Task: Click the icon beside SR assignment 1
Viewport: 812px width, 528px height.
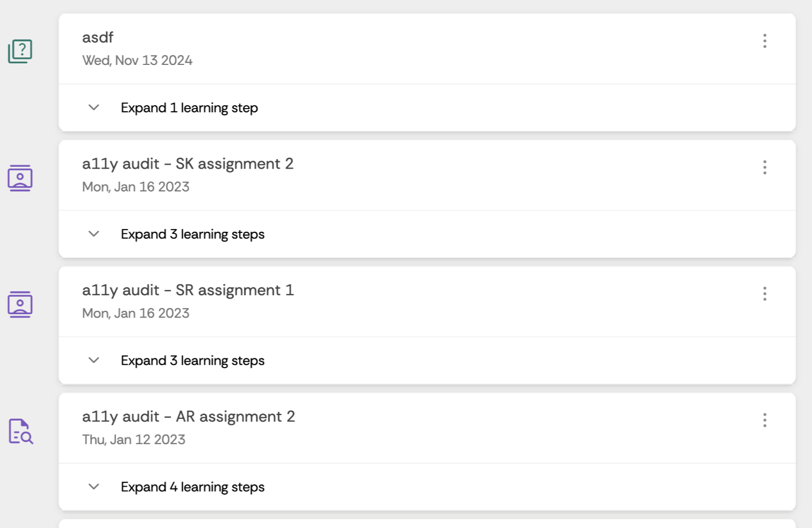Action: (20, 304)
